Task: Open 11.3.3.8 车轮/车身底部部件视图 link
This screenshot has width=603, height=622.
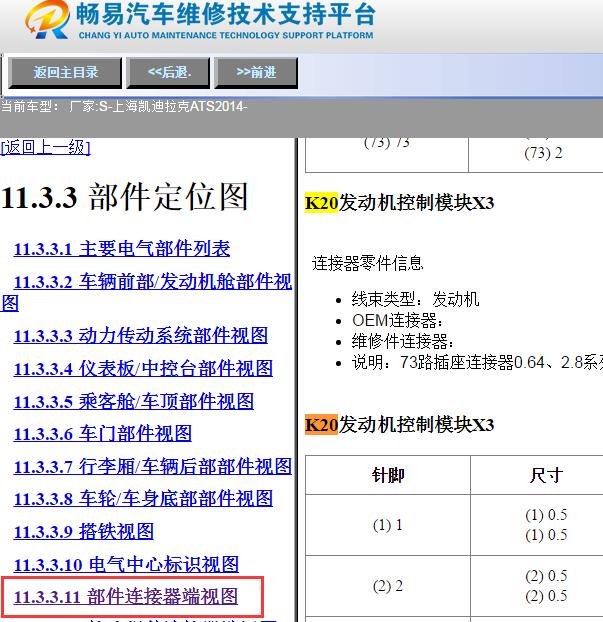Action: 143,499
